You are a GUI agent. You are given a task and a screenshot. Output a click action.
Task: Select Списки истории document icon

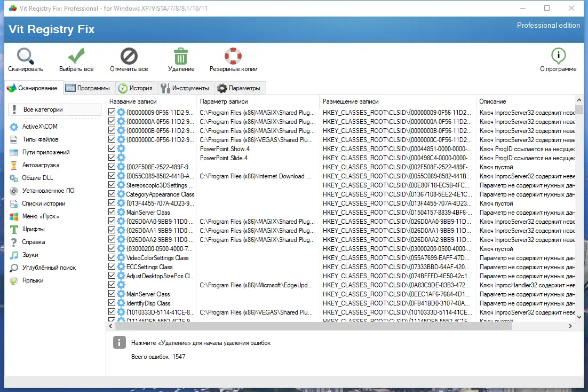pos(14,203)
